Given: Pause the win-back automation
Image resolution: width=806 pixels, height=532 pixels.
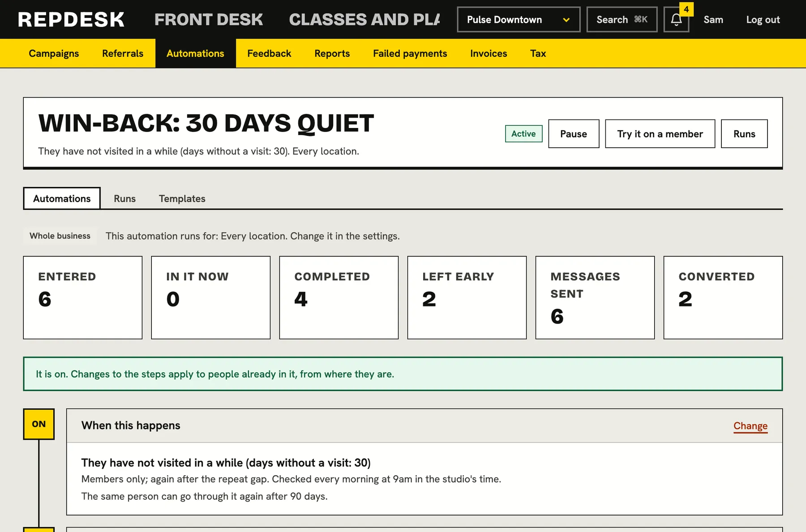Looking at the screenshot, I should 574,134.
